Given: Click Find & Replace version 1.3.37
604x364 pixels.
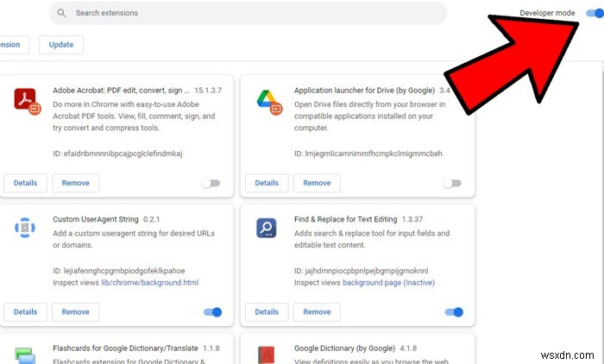Looking at the screenshot, I should pyautogui.click(x=412, y=220).
